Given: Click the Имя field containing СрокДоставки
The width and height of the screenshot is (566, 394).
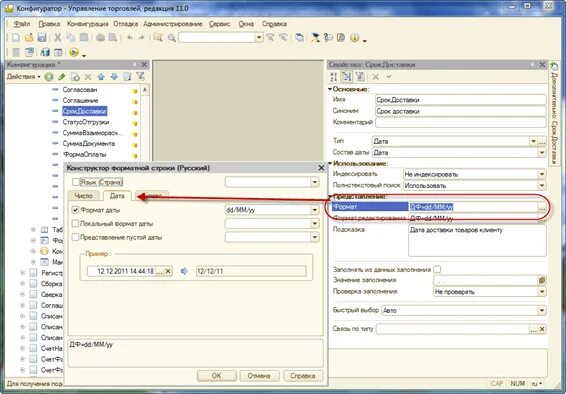Looking at the screenshot, I should [461, 100].
